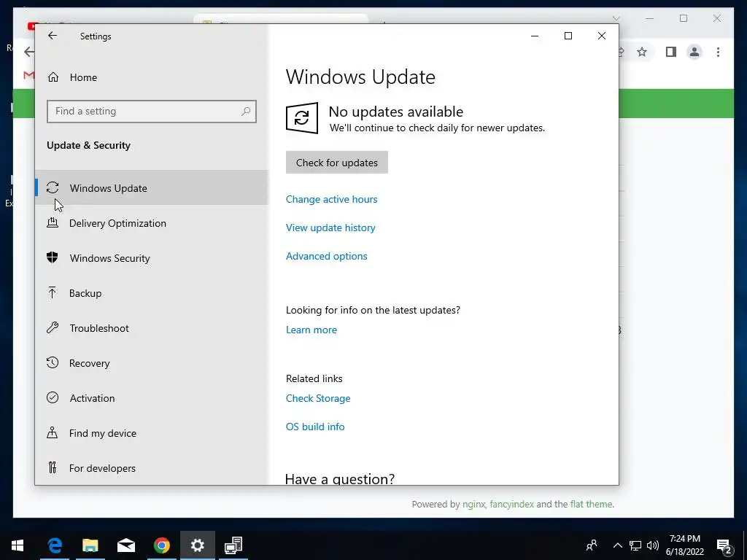Toggle Chrome's side panel icon
The width and height of the screenshot is (747, 560).
(x=671, y=52)
